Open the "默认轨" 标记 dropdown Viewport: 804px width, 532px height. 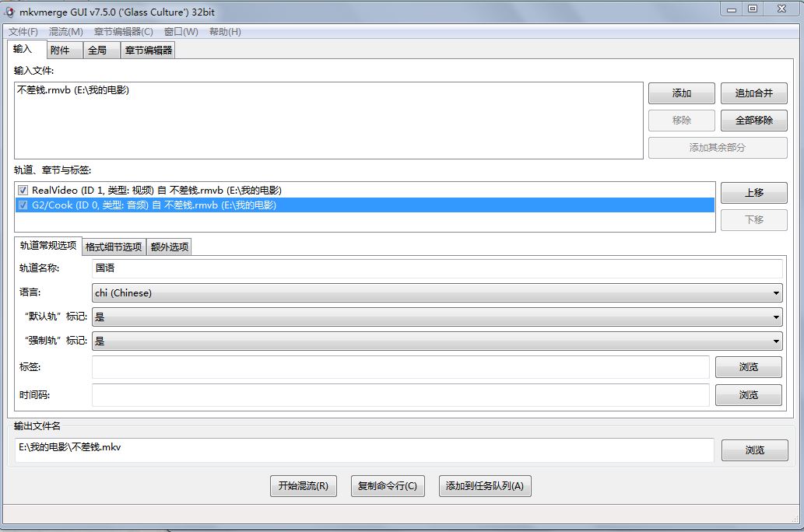pyautogui.click(x=437, y=317)
